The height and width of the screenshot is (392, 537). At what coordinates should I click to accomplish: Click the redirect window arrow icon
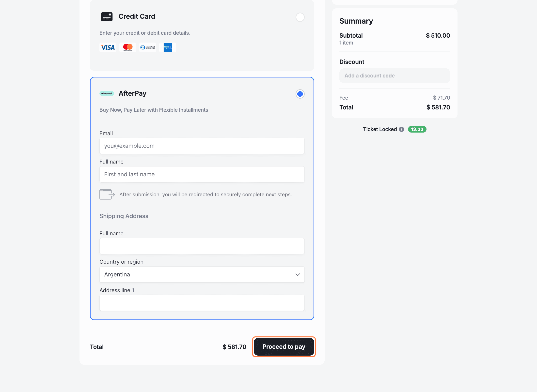[107, 194]
